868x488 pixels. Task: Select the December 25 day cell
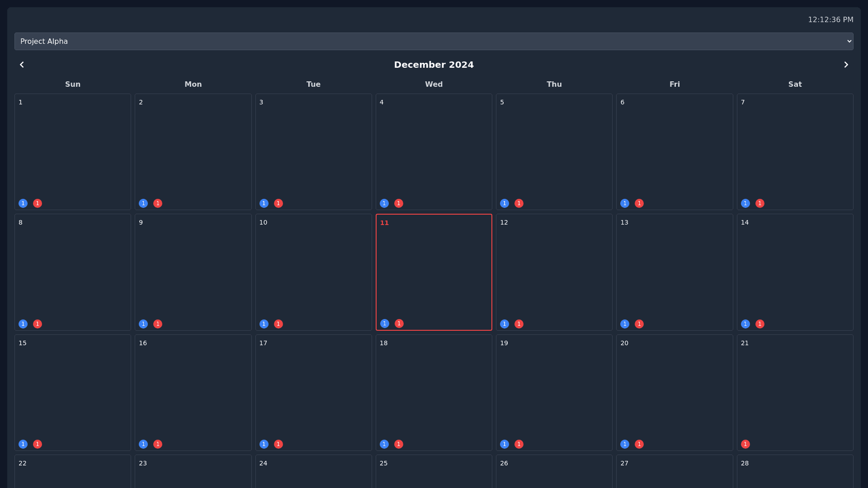[x=434, y=472]
